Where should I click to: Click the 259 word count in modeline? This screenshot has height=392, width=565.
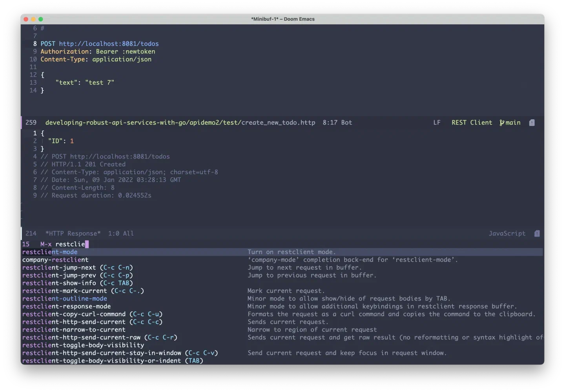[x=31, y=123]
